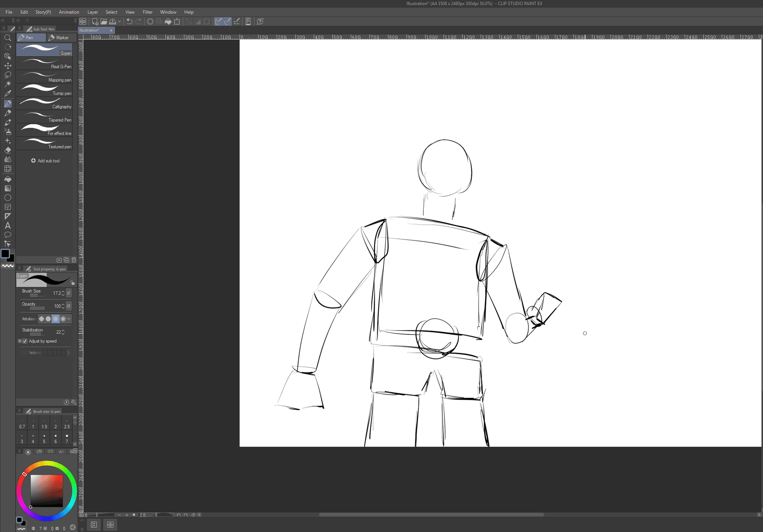Open the Filter menu

pyautogui.click(x=147, y=12)
